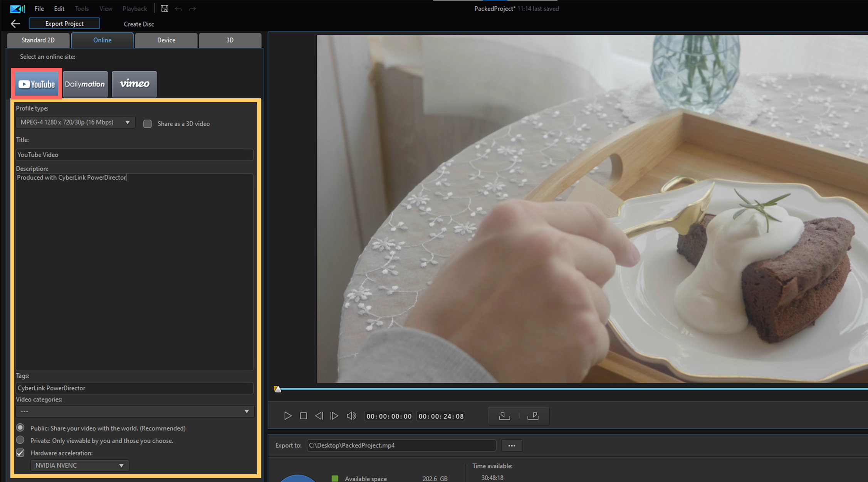Click the current timecode 00:00:00:00
The height and width of the screenshot is (482, 868).
point(389,416)
